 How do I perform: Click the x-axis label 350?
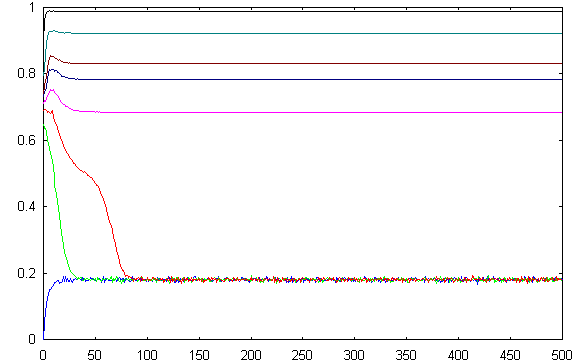tap(406, 355)
